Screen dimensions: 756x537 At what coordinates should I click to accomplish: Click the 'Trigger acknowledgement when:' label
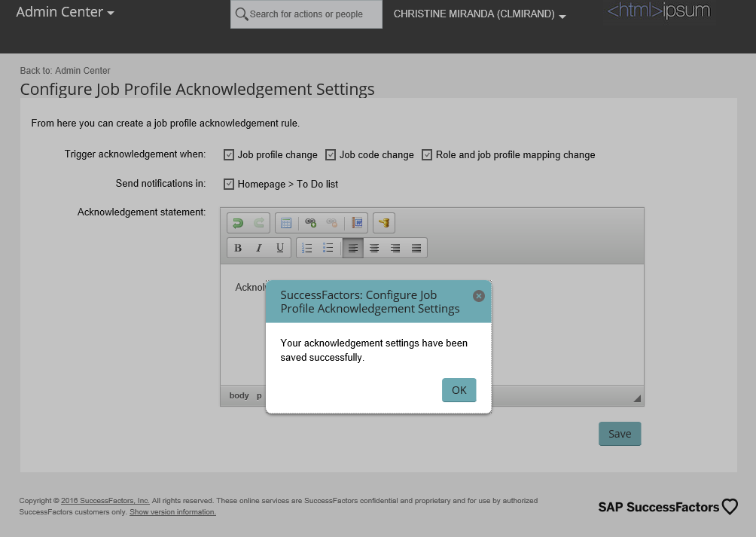(135, 154)
